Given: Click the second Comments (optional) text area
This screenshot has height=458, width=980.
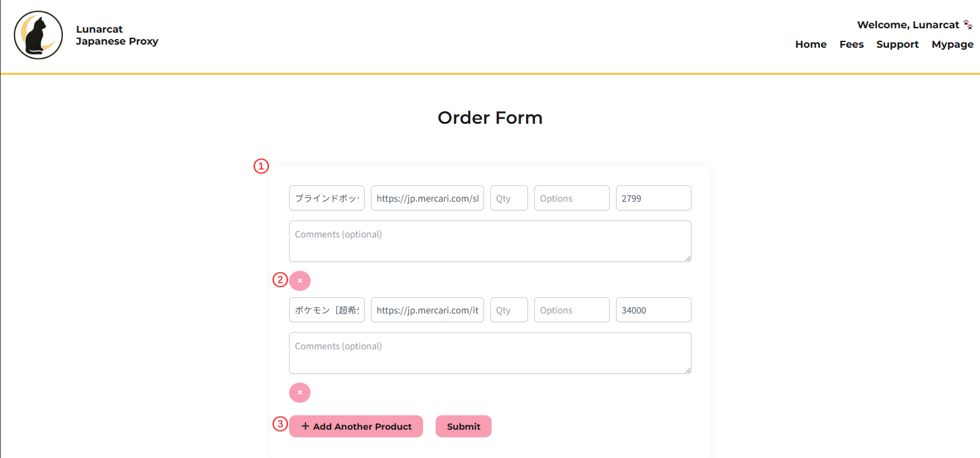Looking at the screenshot, I should click(490, 353).
